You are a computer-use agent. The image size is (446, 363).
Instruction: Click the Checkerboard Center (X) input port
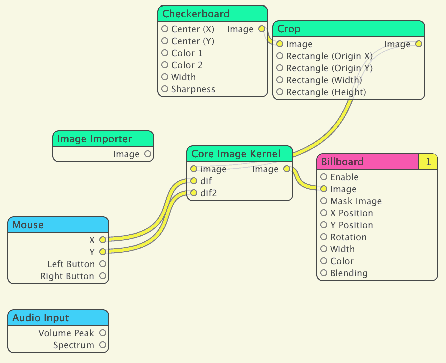(x=165, y=29)
